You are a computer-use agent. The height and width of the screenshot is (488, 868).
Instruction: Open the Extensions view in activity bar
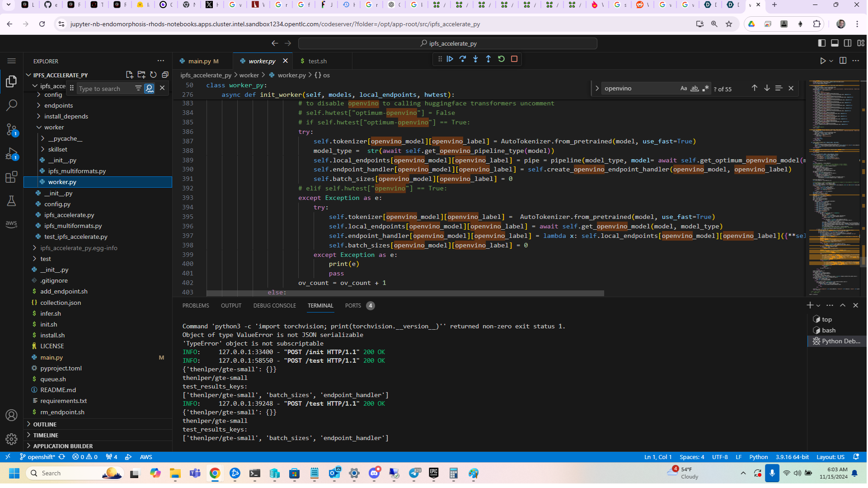tap(12, 177)
